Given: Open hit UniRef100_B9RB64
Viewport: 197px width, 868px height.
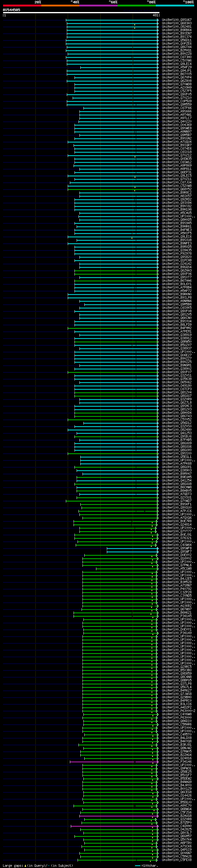Looking at the screenshot, I should [x=177, y=30].
